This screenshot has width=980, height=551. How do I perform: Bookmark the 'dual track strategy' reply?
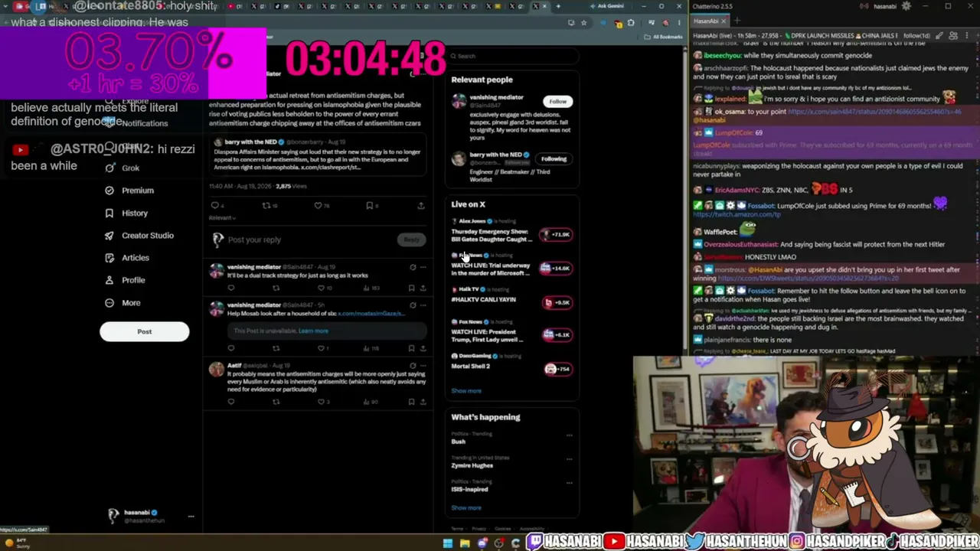pyautogui.click(x=411, y=289)
